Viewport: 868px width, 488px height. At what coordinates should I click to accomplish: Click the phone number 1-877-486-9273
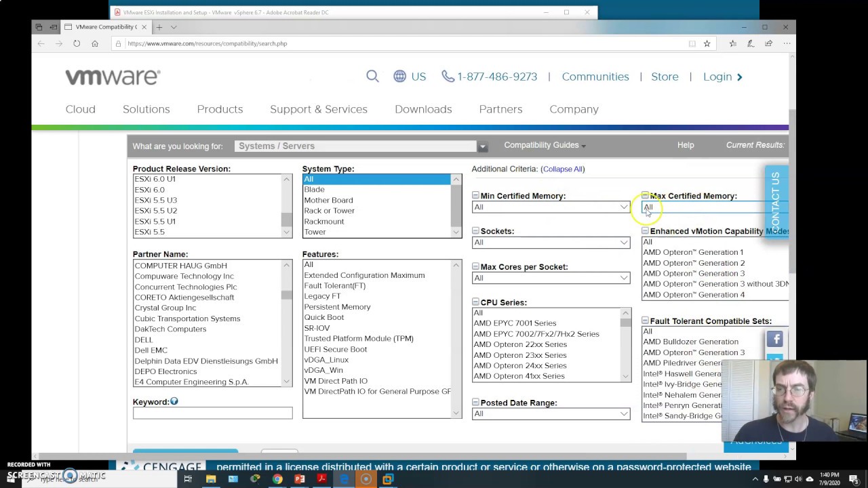(489, 77)
